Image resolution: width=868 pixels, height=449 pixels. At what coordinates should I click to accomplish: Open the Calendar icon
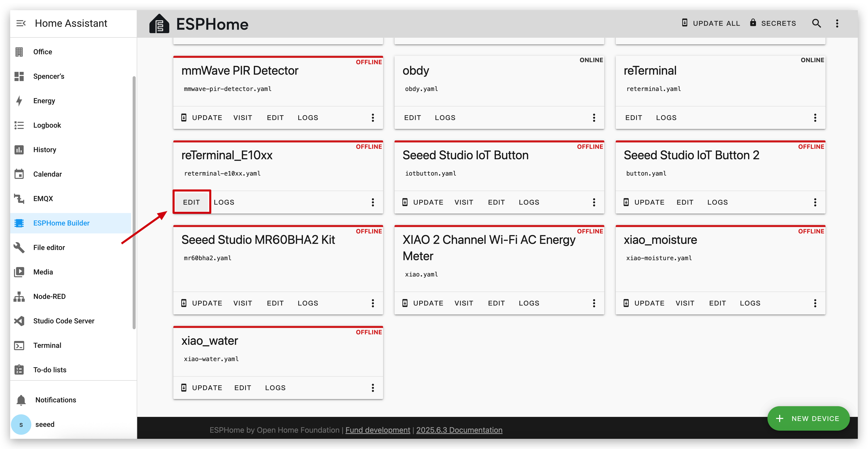point(19,174)
